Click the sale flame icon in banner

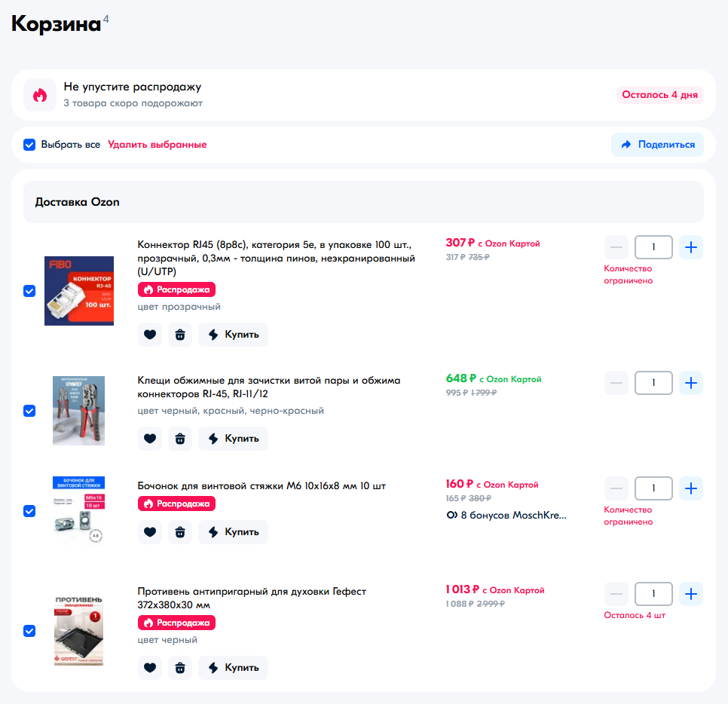tap(40, 95)
